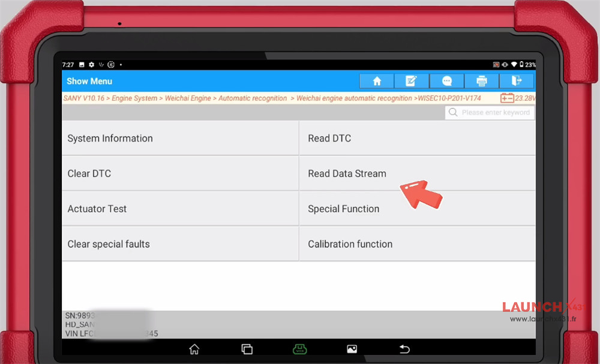Open the message chat icon
600x364 pixels.
click(x=446, y=81)
